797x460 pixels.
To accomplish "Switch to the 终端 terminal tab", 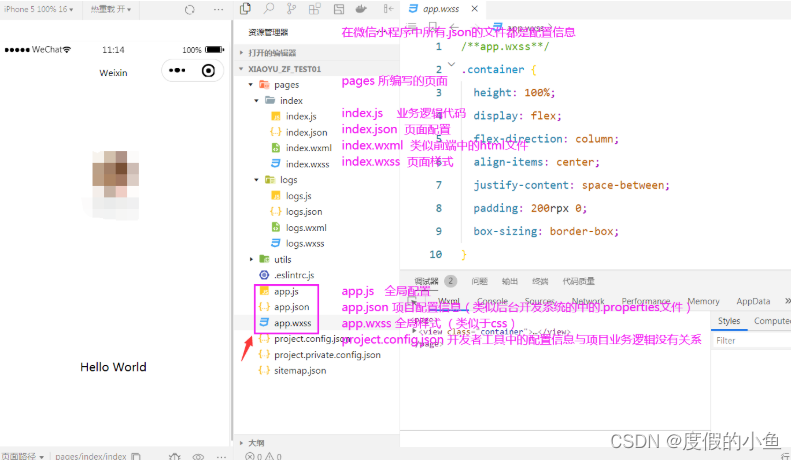I will pyautogui.click(x=540, y=281).
